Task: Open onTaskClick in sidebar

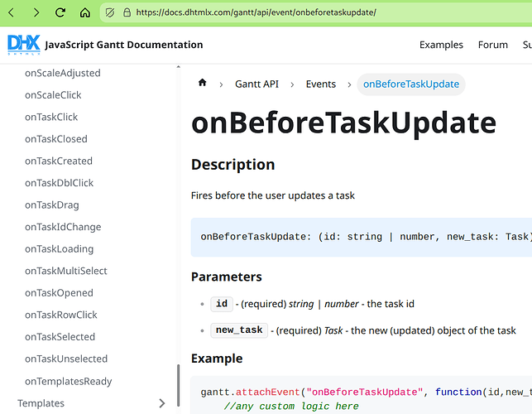Action: coord(51,117)
